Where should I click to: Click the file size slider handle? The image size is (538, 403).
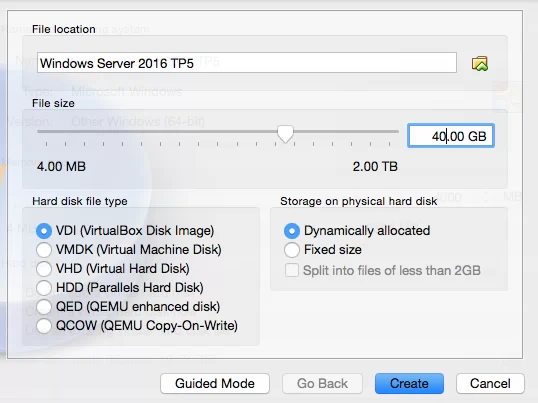pos(285,134)
